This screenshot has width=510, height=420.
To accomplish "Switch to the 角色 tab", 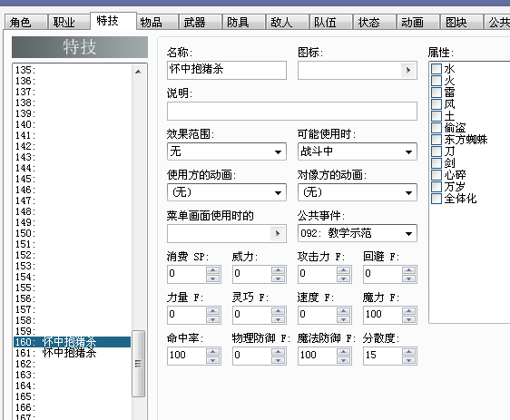I will pyautogui.click(x=25, y=22).
